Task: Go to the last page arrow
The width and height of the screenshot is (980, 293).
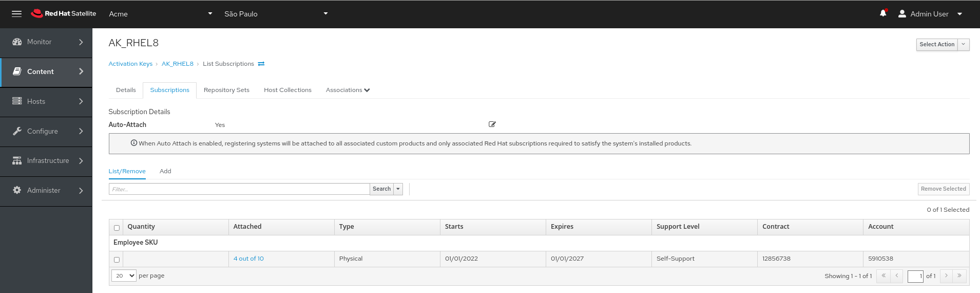Action: (959, 276)
